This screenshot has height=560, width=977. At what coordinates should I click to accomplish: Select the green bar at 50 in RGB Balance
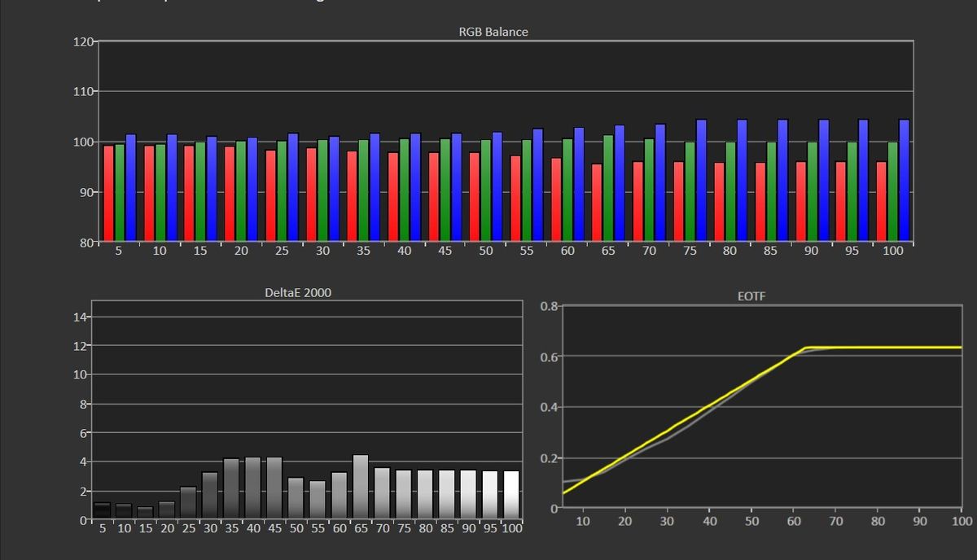click(486, 191)
